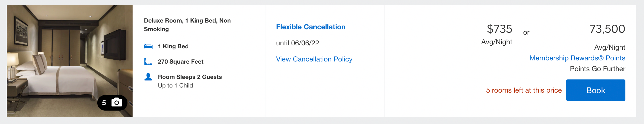This screenshot has width=644, height=124.
Task: Click the person icon for guest capacity
Action: [x=148, y=77]
